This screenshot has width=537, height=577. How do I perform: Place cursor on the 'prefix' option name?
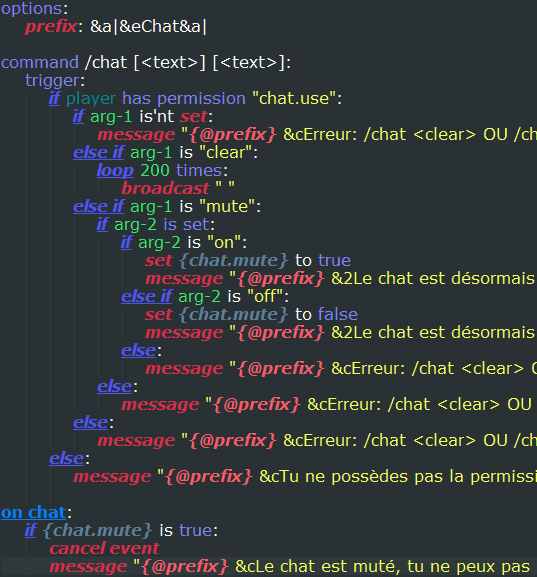coord(51,26)
